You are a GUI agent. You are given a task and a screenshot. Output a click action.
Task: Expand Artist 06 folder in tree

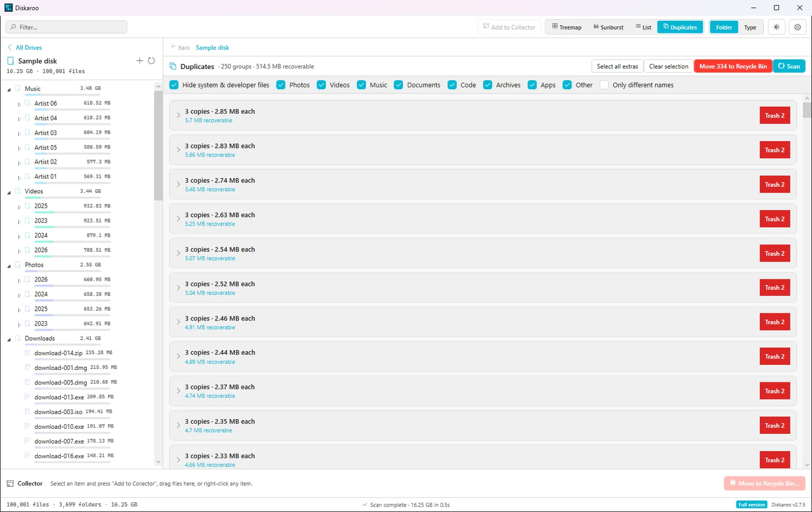tap(19, 104)
